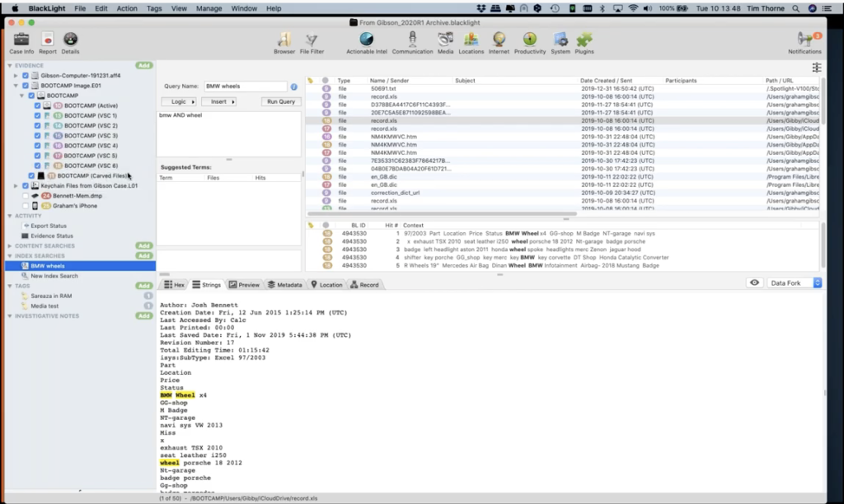
Task: Open the Tags menu
Action: pos(154,8)
